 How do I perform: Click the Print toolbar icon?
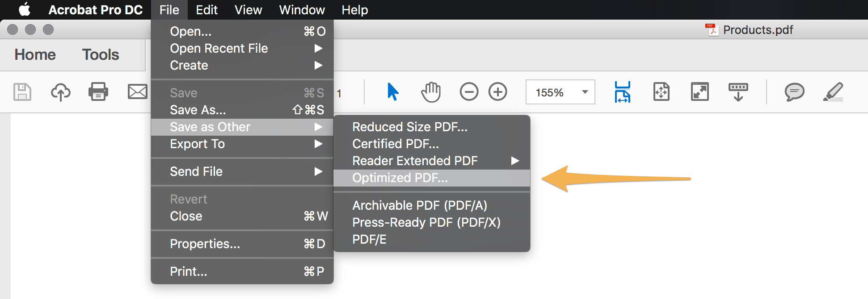98,92
